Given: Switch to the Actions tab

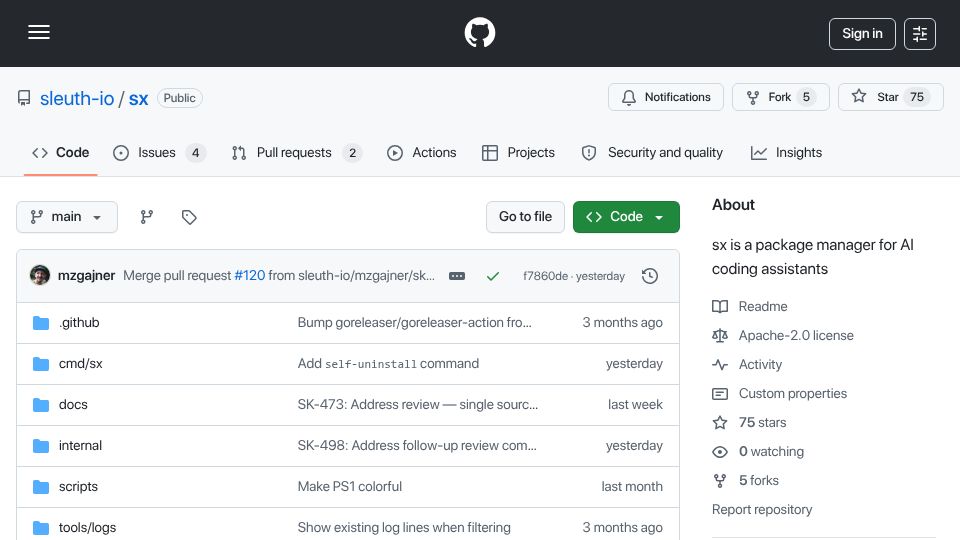Looking at the screenshot, I should [422, 152].
